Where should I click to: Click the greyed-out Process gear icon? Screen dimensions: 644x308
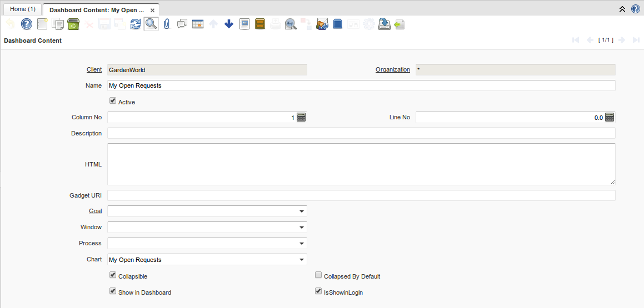pos(369,24)
